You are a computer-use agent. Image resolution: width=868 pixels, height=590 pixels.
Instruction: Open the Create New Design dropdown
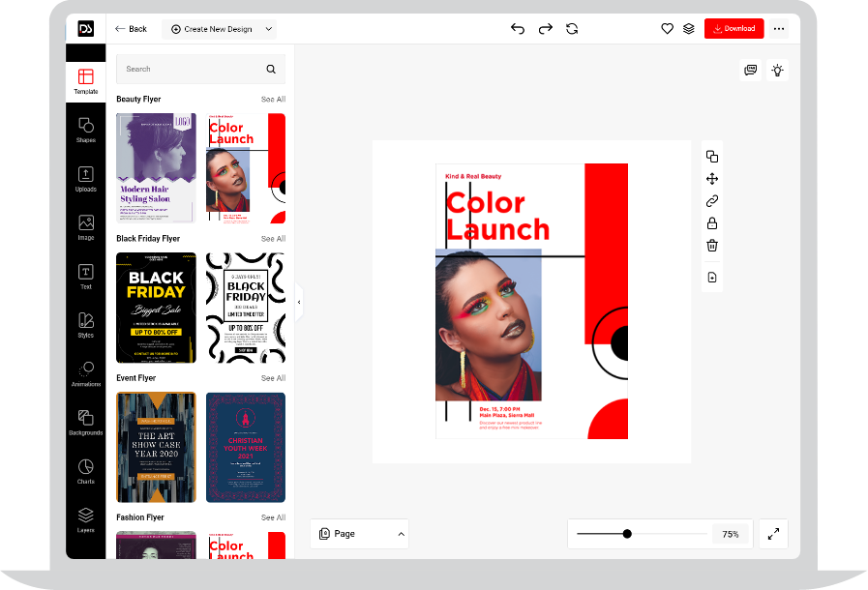point(220,29)
